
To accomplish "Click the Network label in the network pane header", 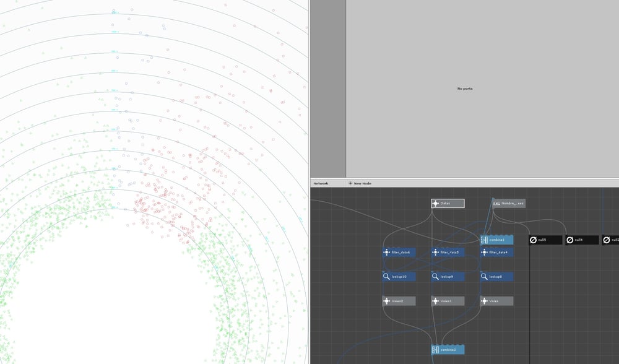I will [321, 183].
